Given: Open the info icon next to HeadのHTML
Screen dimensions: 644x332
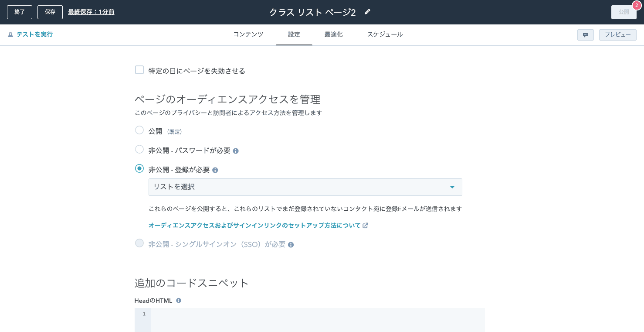Looking at the screenshot, I should click(x=179, y=300).
